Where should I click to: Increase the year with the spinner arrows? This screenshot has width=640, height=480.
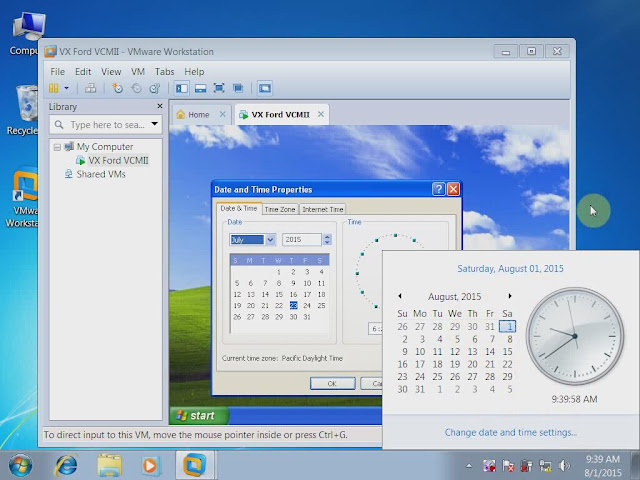327,237
